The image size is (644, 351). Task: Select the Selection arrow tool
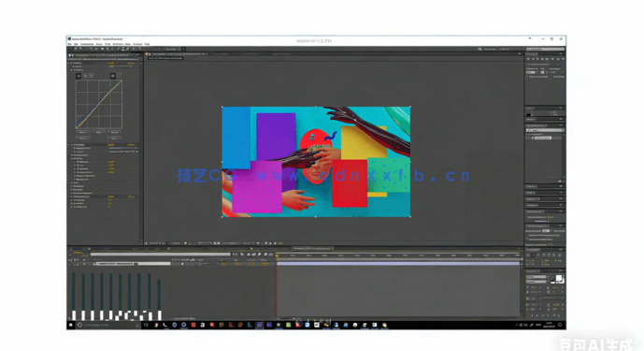point(70,49)
